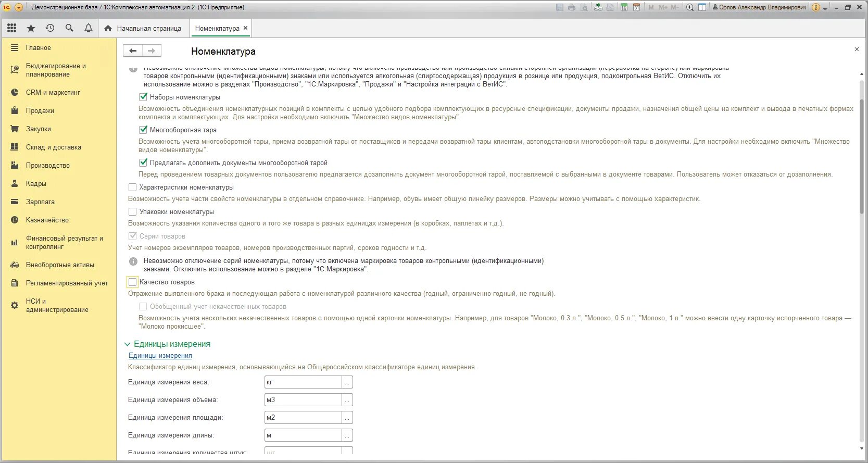
Task: Open selection for Единица измерения веса
Action: click(347, 382)
